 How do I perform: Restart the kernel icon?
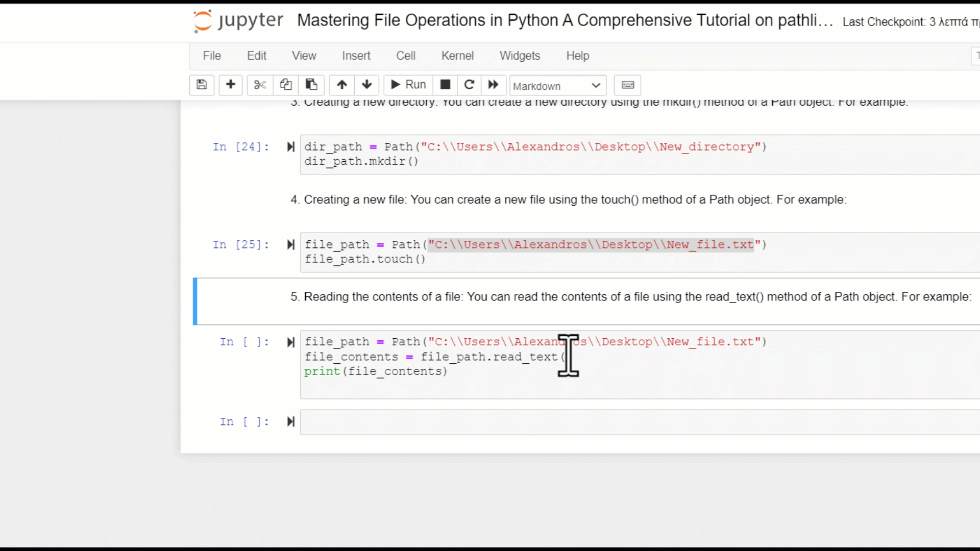469,85
